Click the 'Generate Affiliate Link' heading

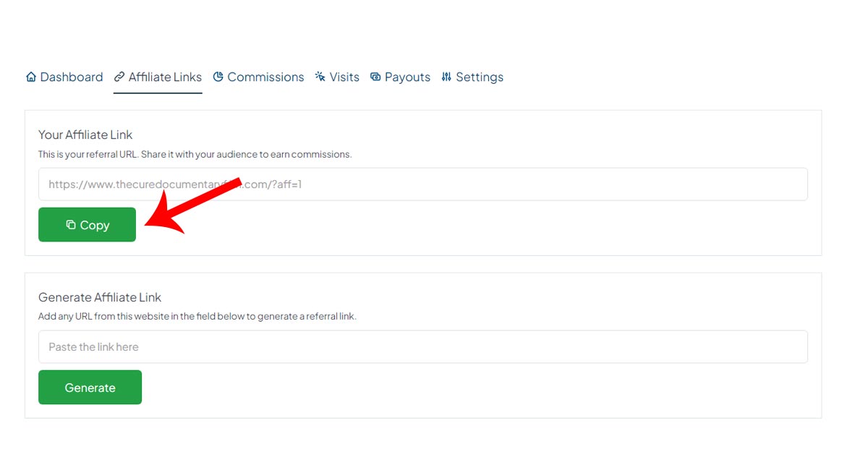(100, 297)
